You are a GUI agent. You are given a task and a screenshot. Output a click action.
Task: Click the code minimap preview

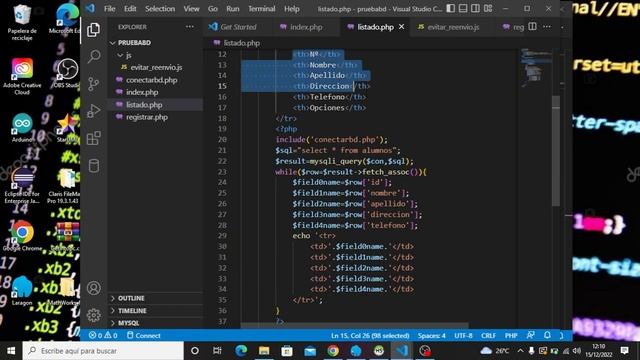tap(536, 68)
